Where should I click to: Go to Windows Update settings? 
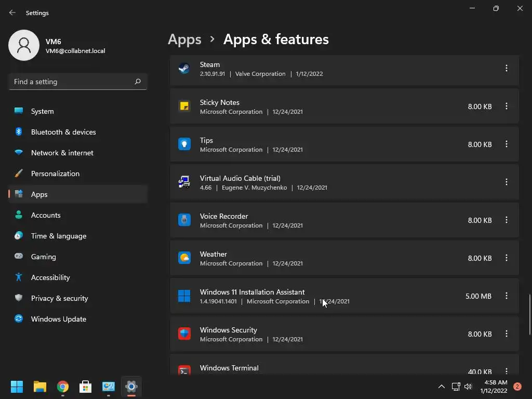[x=58, y=319]
